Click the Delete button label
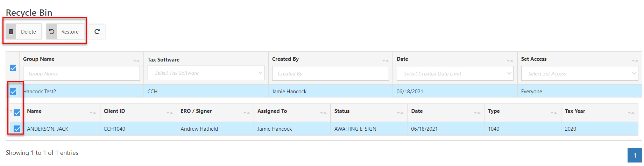This screenshot has width=644, height=166. [28, 32]
